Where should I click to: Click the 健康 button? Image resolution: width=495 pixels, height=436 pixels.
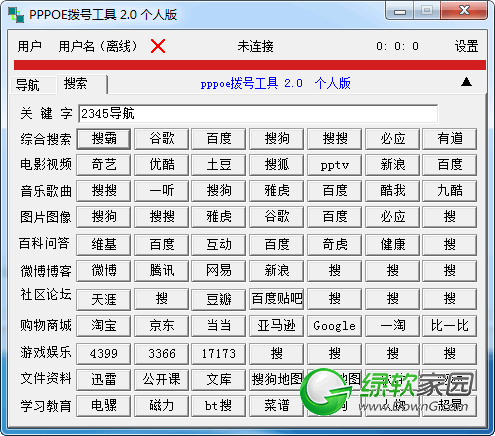pyautogui.click(x=392, y=245)
